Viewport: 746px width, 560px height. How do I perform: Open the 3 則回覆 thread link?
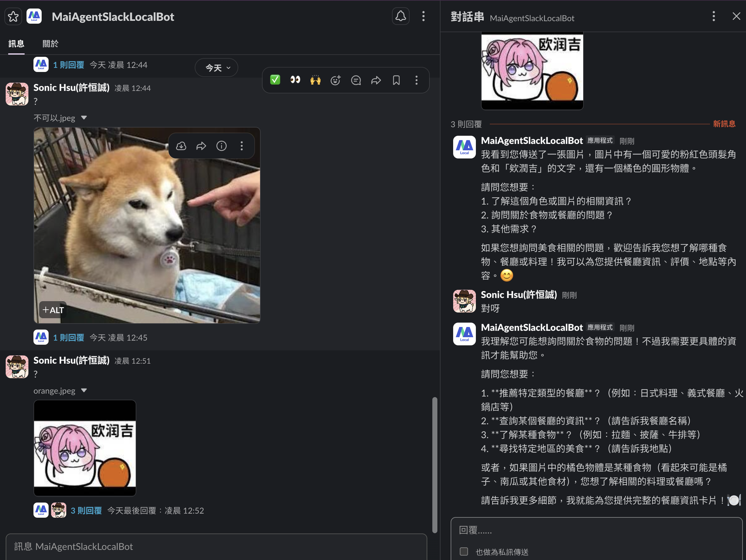(86, 510)
